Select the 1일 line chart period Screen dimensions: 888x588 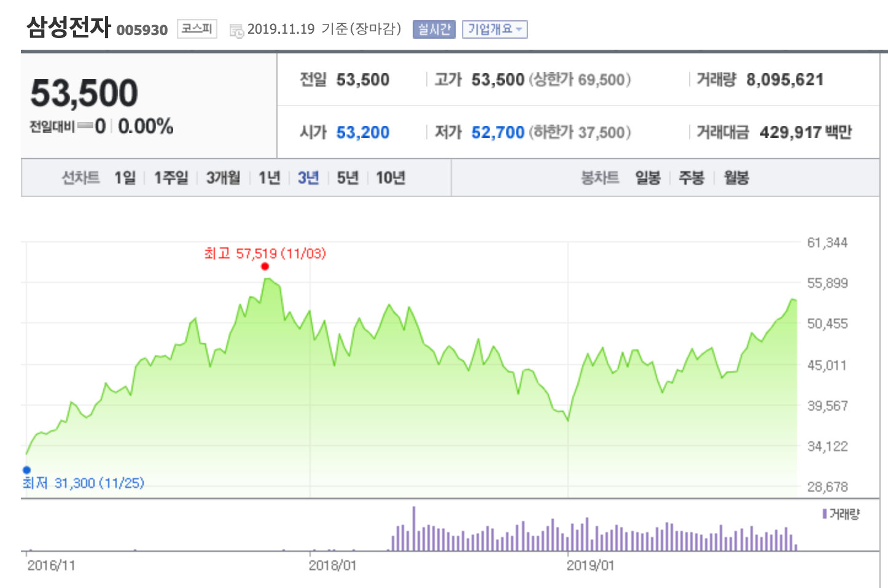coord(125,178)
